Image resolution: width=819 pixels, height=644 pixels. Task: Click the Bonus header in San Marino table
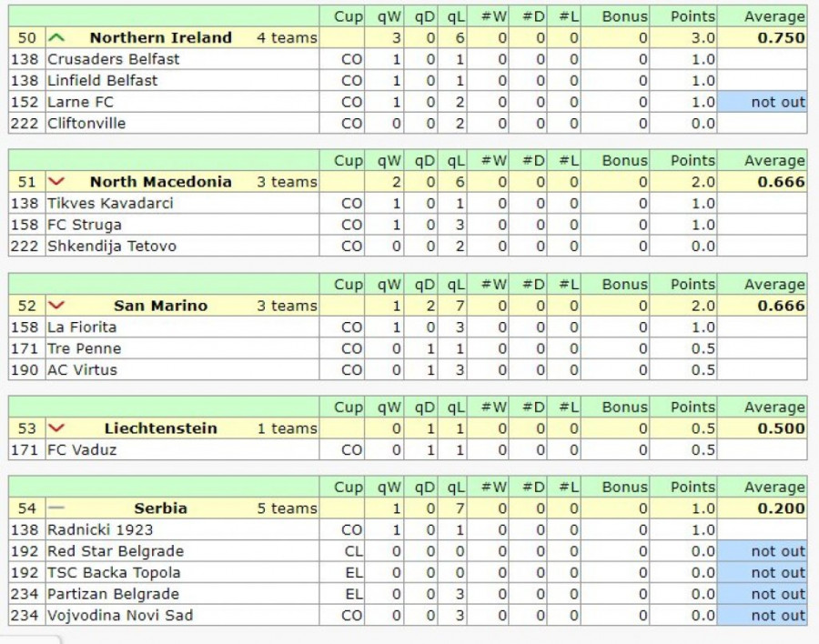point(624,285)
